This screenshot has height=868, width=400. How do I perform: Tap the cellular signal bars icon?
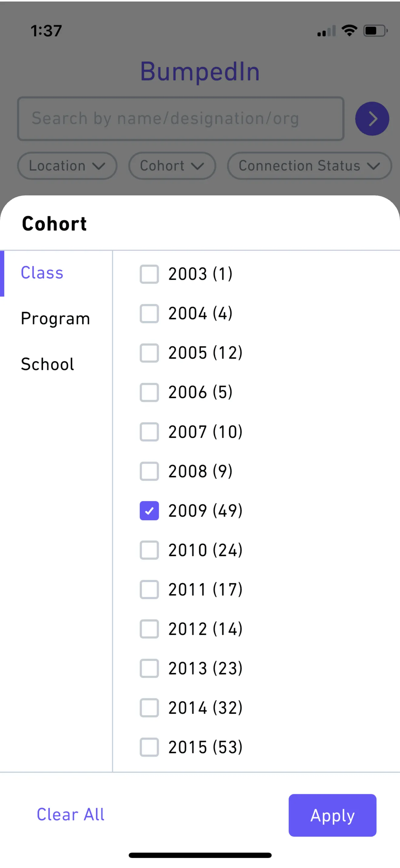[x=326, y=31]
